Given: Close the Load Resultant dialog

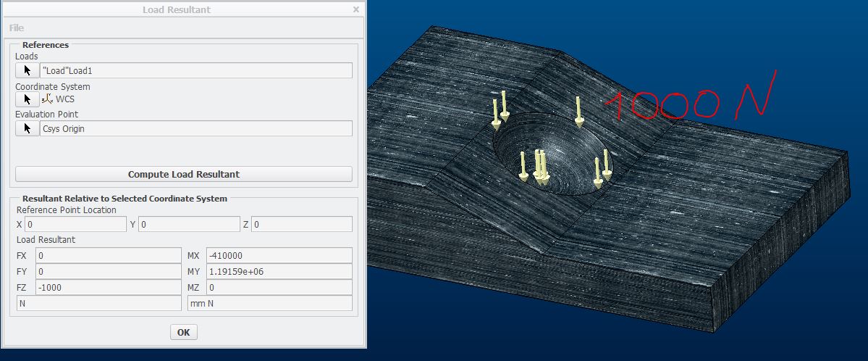Looking at the screenshot, I should [x=356, y=9].
